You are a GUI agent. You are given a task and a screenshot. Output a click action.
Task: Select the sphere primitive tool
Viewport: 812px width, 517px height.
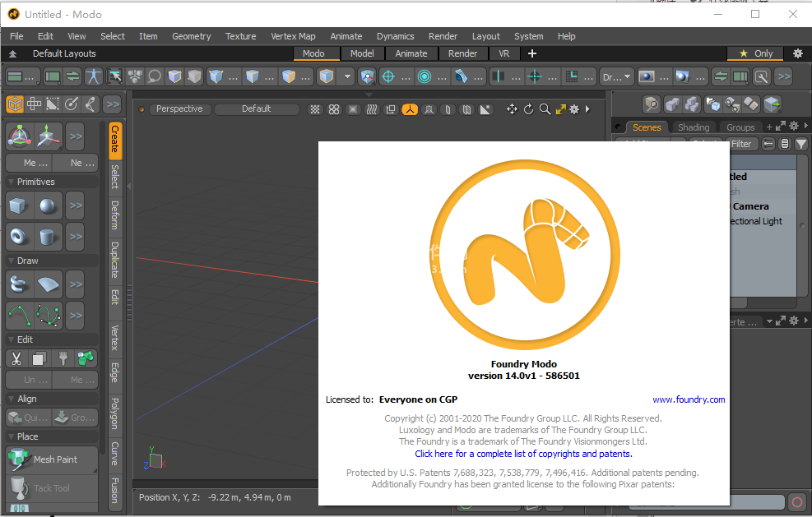tap(49, 206)
